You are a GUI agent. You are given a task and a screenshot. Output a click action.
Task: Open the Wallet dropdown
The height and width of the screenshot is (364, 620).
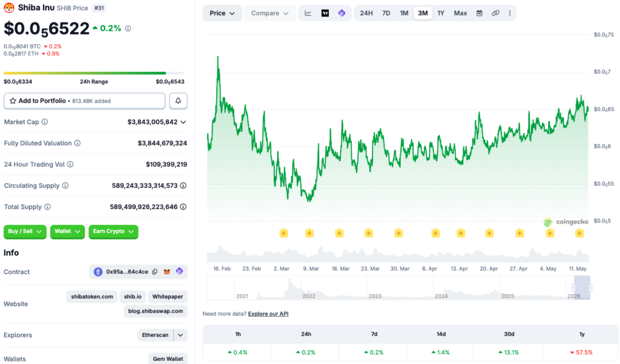point(67,232)
